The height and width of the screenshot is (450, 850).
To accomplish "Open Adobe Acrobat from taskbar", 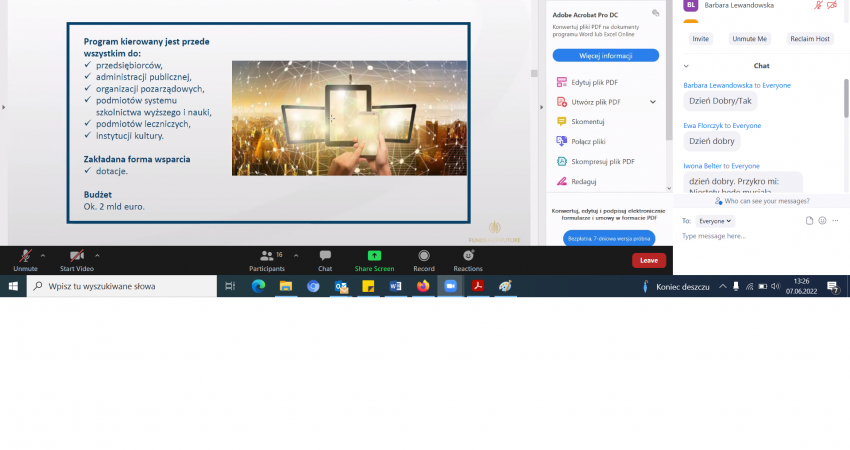I will pyautogui.click(x=478, y=286).
